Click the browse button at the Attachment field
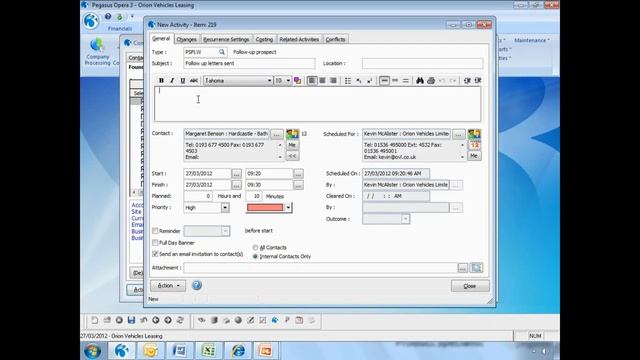Viewport: 640px width, 360px height. [462, 268]
